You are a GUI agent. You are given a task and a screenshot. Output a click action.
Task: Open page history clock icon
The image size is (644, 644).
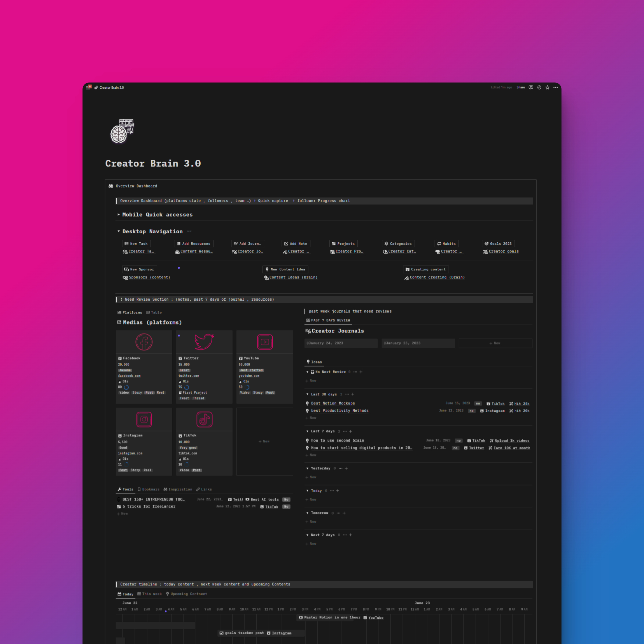point(539,87)
